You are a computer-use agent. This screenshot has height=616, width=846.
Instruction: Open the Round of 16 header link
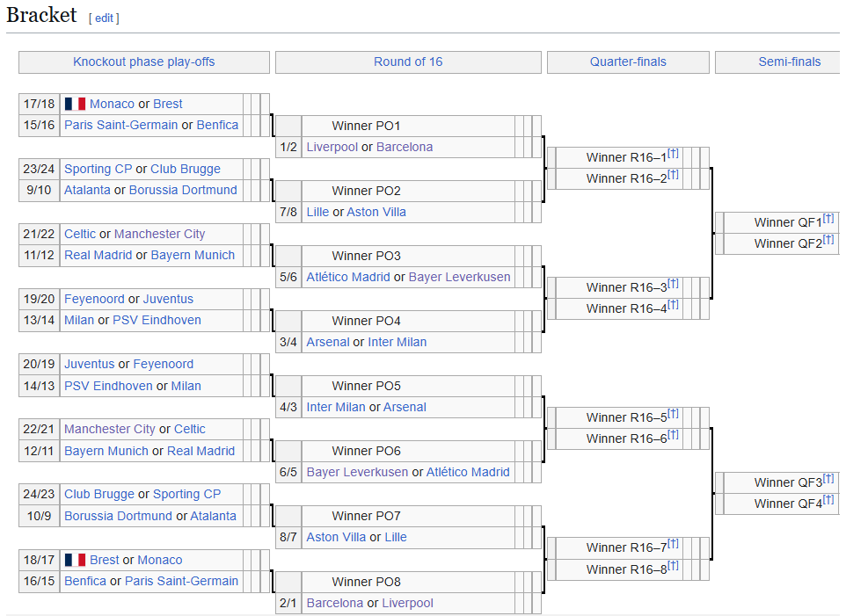click(408, 62)
